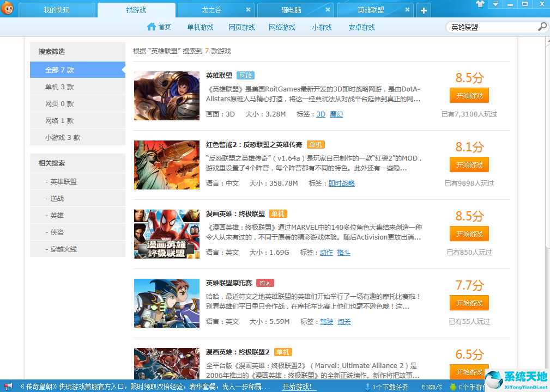
Task: Open 网络游戏 in navigation bar
Action: (282, 27)
